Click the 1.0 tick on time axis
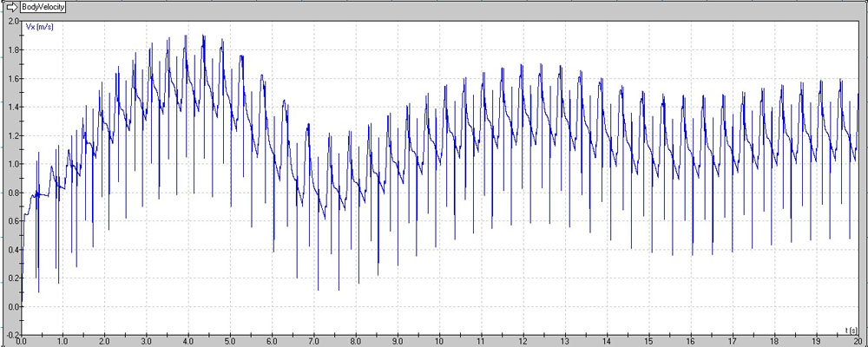868x347 pixels. pyautogui.click(x=62, y=342)
